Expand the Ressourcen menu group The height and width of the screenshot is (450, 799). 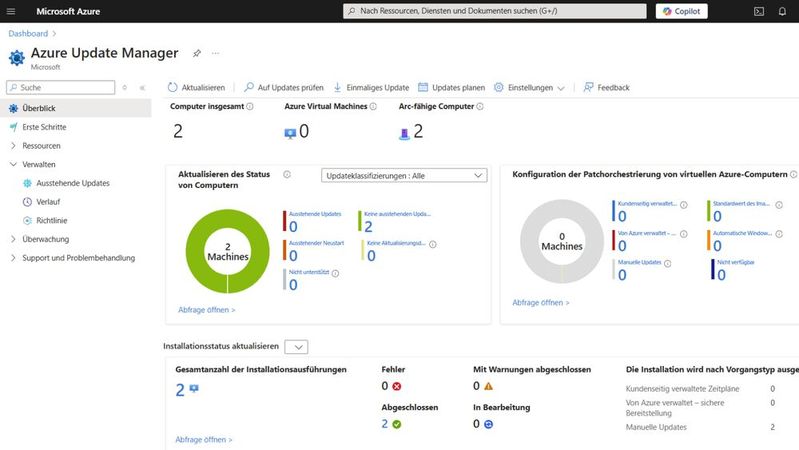13,146
